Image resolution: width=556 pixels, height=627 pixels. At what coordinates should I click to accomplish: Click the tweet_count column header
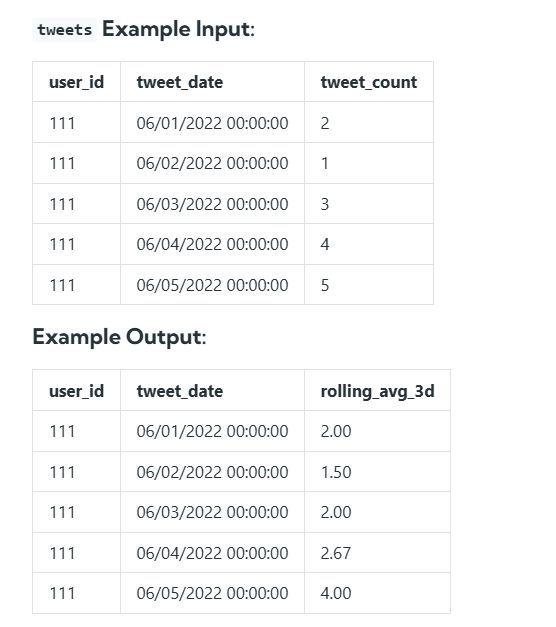[x=369, y=82]
